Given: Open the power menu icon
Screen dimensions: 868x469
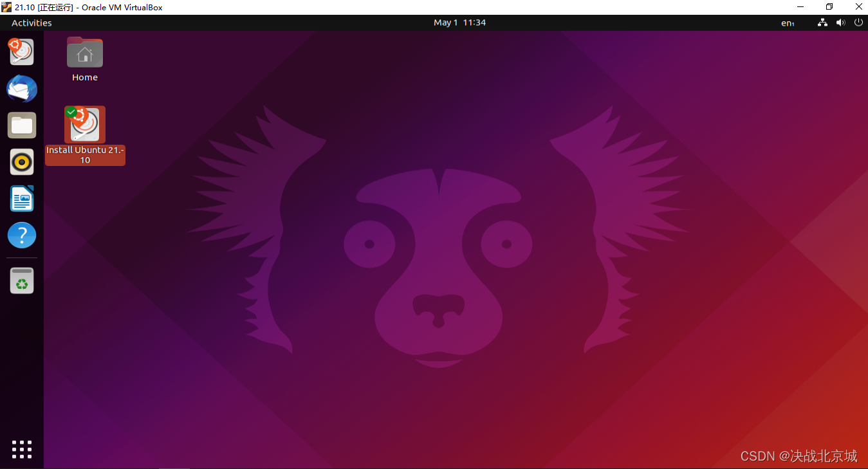Looking at the screenshot, I should coord(858,23).
